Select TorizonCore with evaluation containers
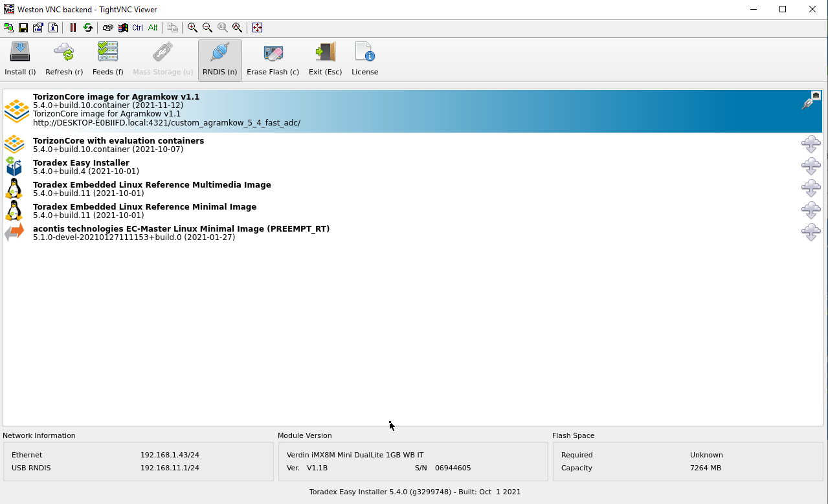 412,144
